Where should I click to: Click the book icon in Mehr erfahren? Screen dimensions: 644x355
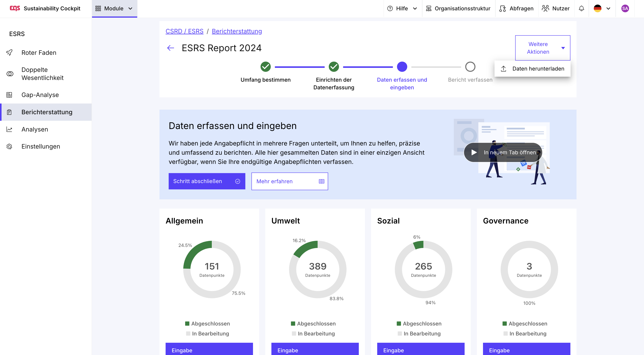click(x=321, y=181)
